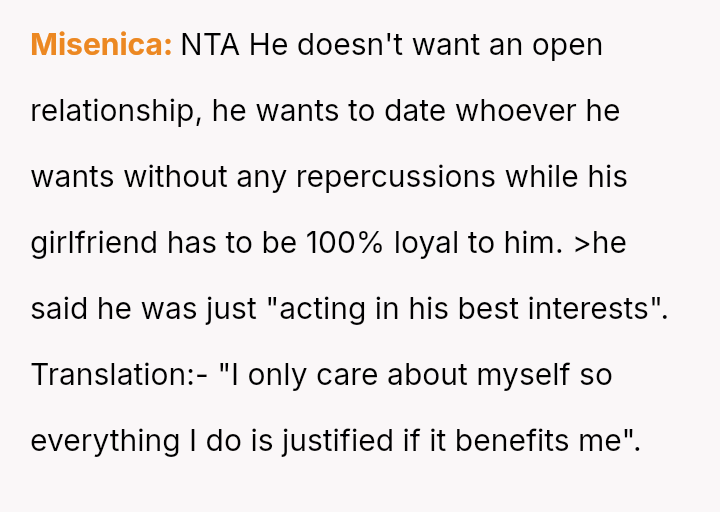
Task: Click the word "girlfriend"
Action: click(x=95, y=243)
